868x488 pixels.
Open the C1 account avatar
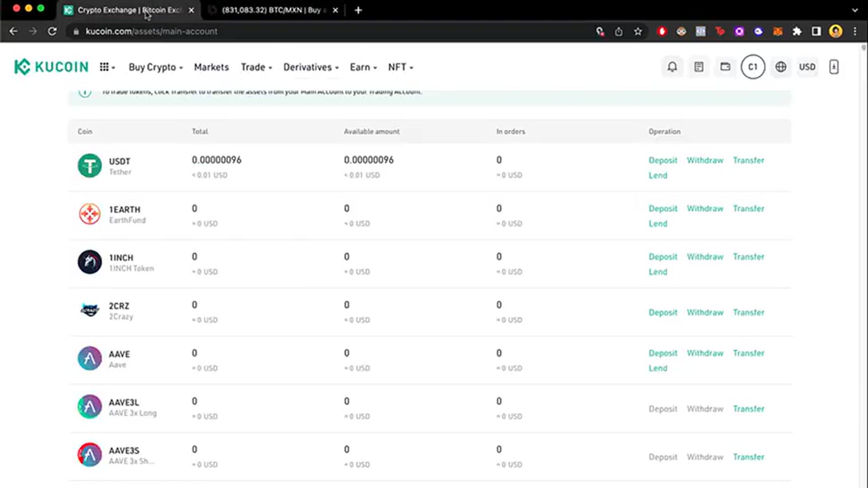pos(753,67)
